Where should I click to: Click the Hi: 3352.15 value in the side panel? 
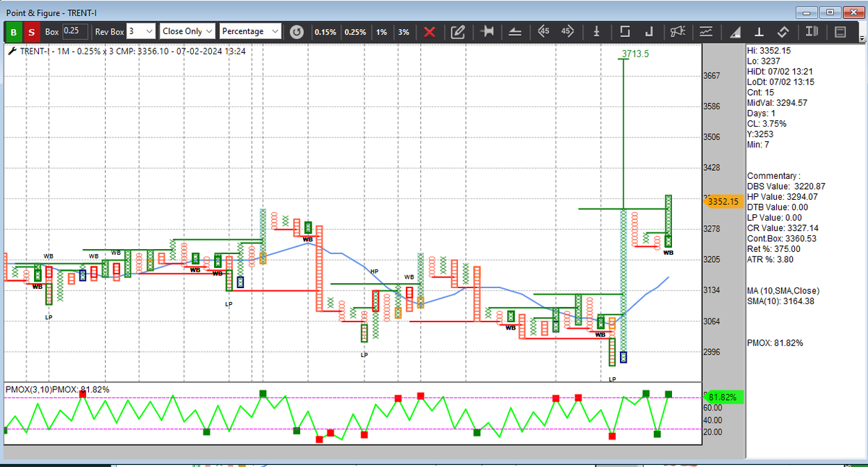768,51
